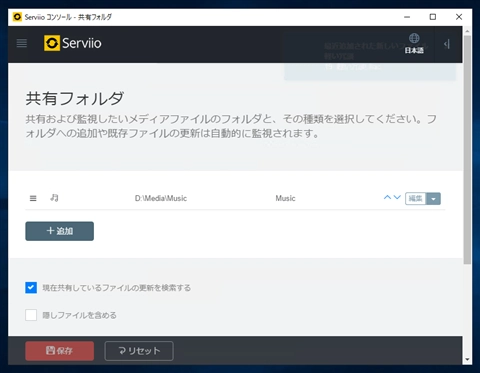This screenshot has height=373, width=480.
Task: Click the 編集 button for the Music folder
Action: pos(416,199)
